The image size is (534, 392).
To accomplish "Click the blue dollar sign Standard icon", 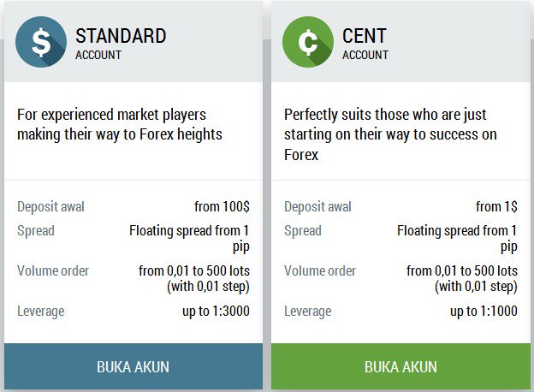I will tap(41, 42).
